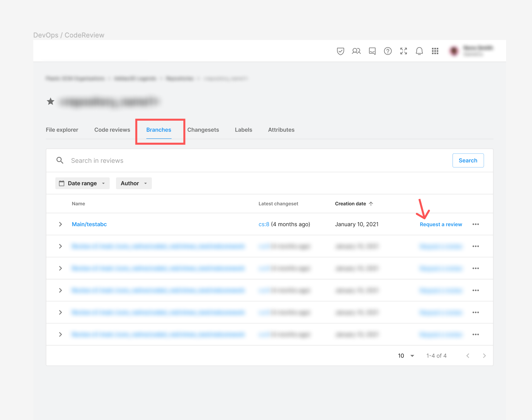This screenshot has height=420, width=532.
Task: Open the users/team icon in header
Action: (x=356, y=51)
